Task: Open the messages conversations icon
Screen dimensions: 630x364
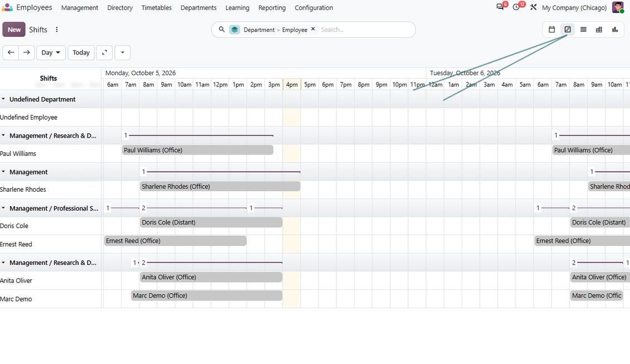Action: click(x=500, y=7)
